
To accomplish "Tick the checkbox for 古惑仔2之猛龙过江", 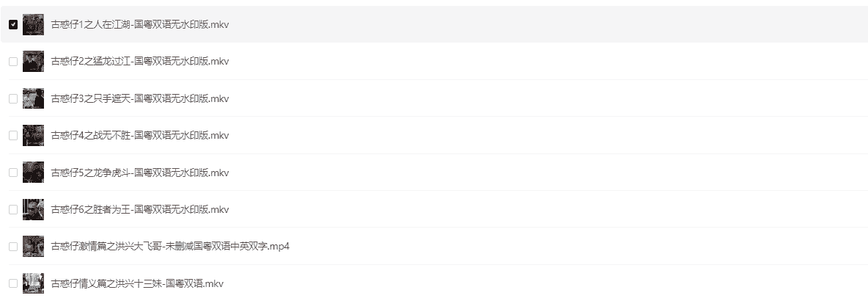I will 13,62.
